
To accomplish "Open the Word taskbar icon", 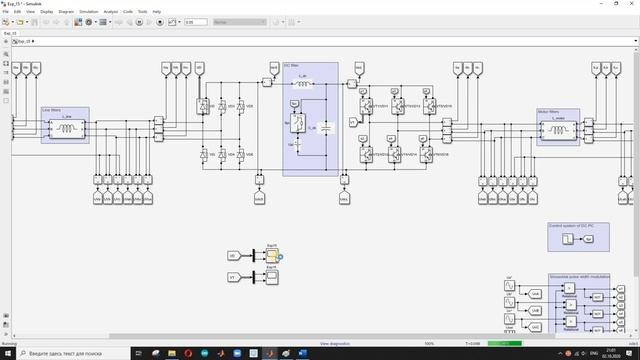I will (302, 353).
